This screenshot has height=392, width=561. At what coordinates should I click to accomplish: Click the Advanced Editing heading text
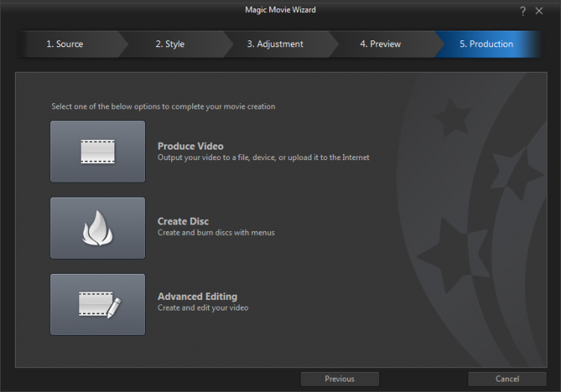click(x=197, y=297)
